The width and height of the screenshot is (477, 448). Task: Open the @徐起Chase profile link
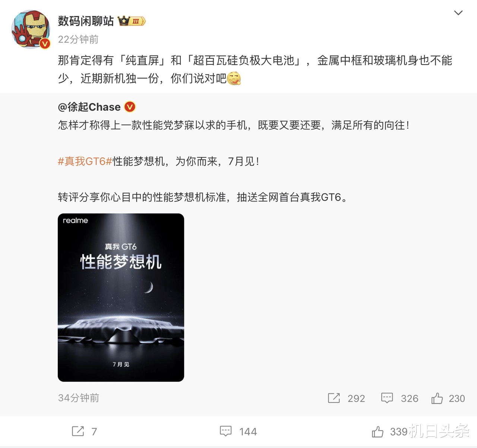point(89,107)
